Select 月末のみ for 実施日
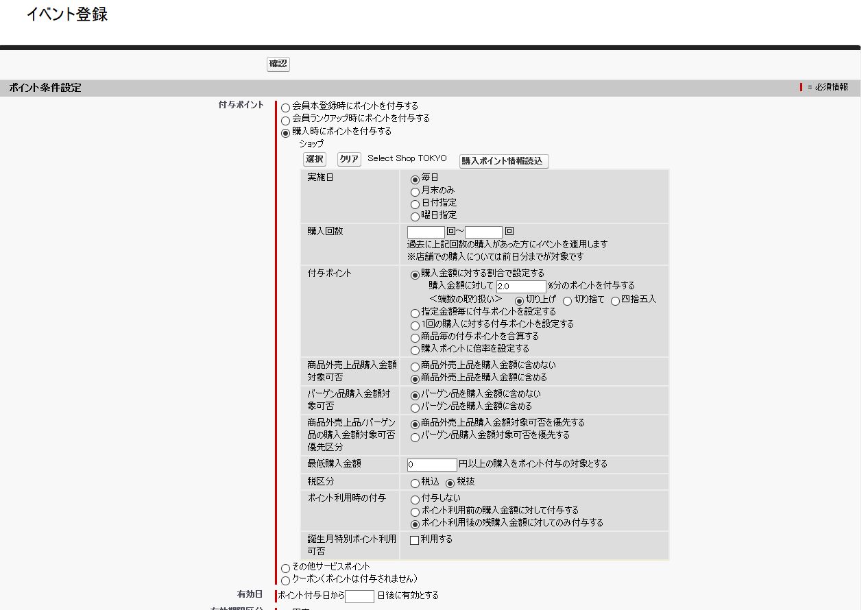Screen dimensions: 868x610 point(415,192)
